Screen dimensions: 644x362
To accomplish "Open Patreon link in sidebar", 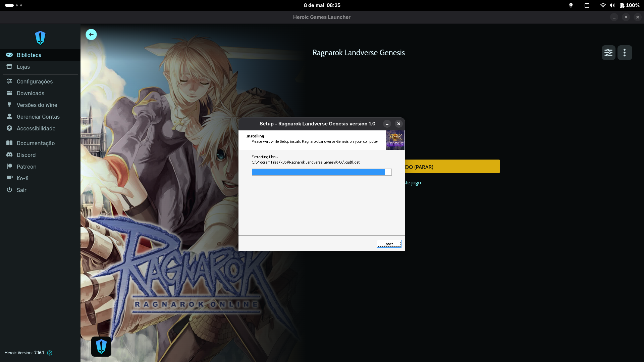I will (x=40, y=167).
